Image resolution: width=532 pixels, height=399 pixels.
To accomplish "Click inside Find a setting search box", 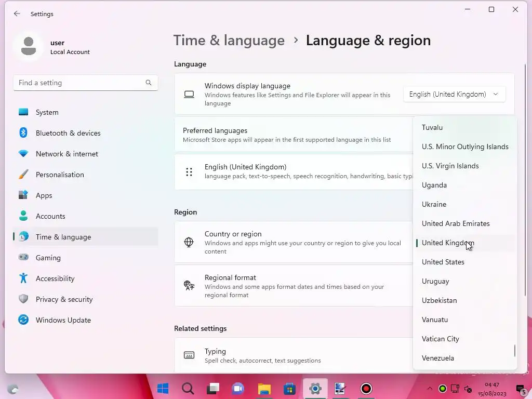I will pyautogui.click(x=86, y=83).
